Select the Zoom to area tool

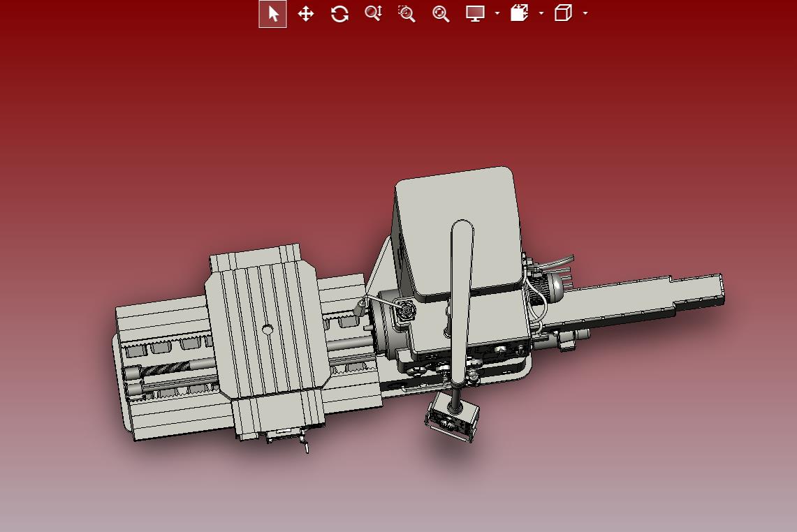(x=407, y=14)
